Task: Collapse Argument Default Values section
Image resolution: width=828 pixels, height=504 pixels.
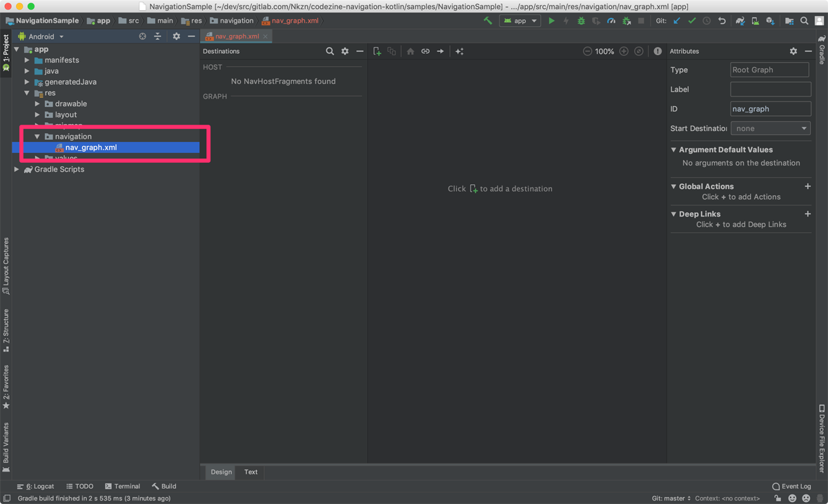Action: click(674, 150)
